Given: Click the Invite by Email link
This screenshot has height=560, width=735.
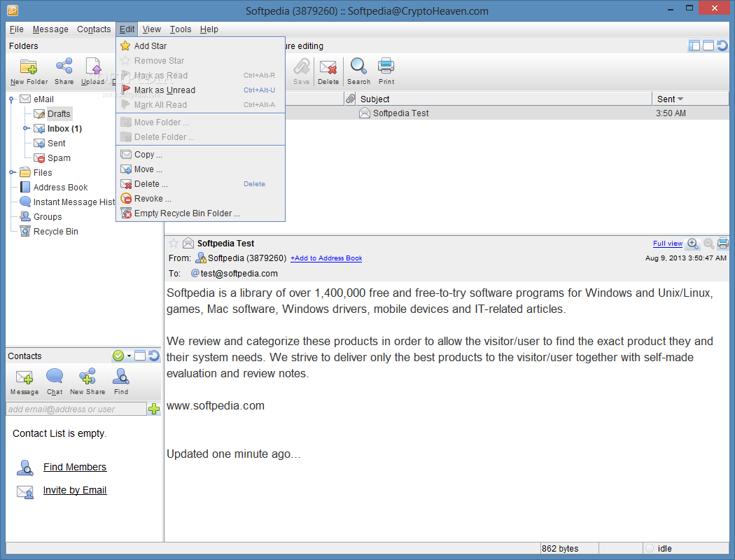Looking at the screenshot, I should (75, 490).
